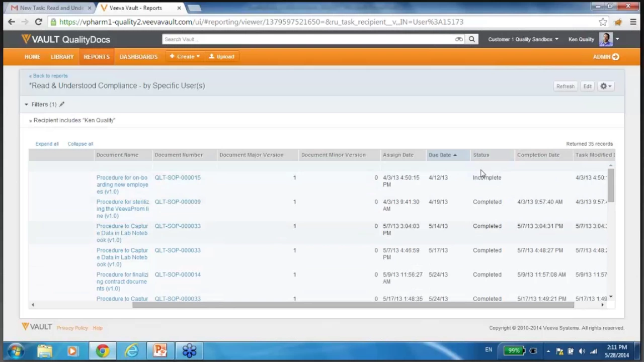This screenshot has width=644, height=362.
Task: Open Chrome menu hamburger icon
Action: pyautogui.click(x=633, y=22)
